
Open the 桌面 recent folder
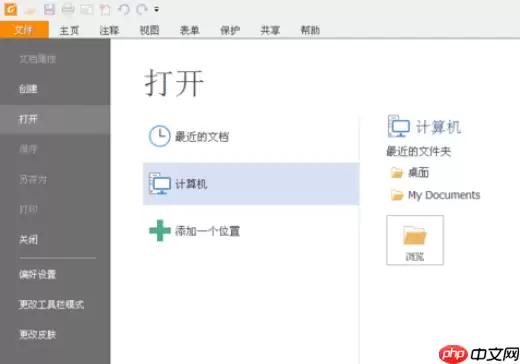point(418,172)
